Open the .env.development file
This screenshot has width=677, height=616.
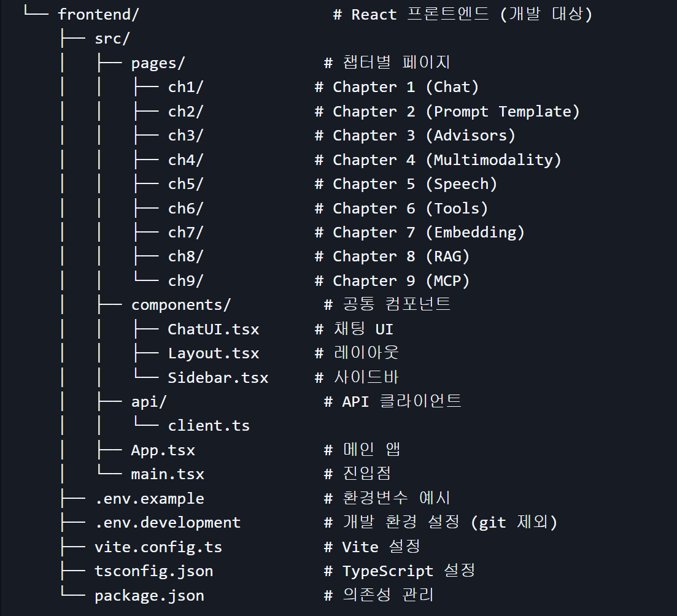coord(168,523)
